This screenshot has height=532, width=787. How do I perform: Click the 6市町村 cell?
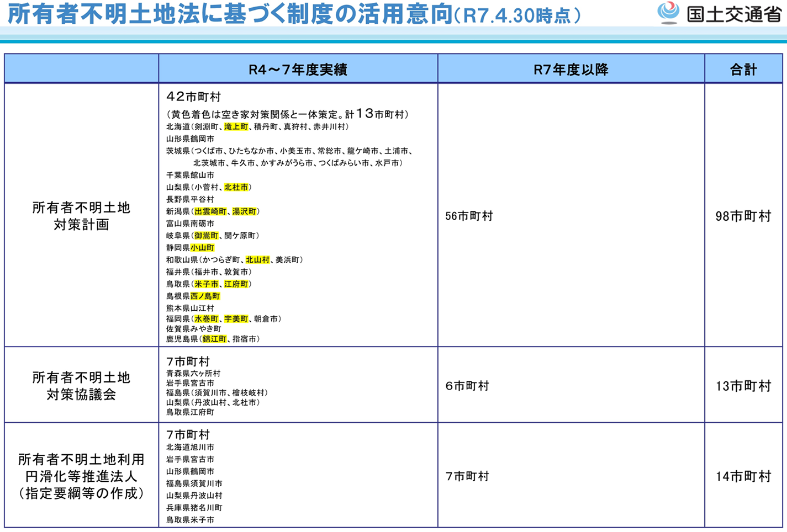(x=467, y=386)
